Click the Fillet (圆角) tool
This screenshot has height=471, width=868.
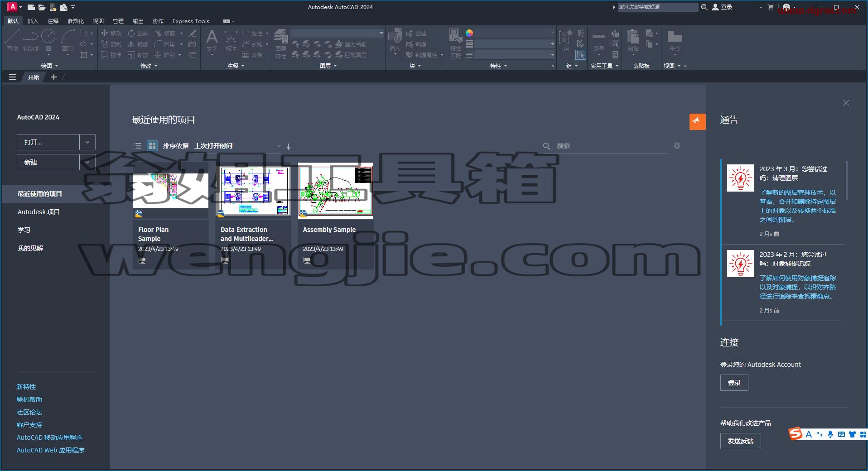(x=165, y=44)
